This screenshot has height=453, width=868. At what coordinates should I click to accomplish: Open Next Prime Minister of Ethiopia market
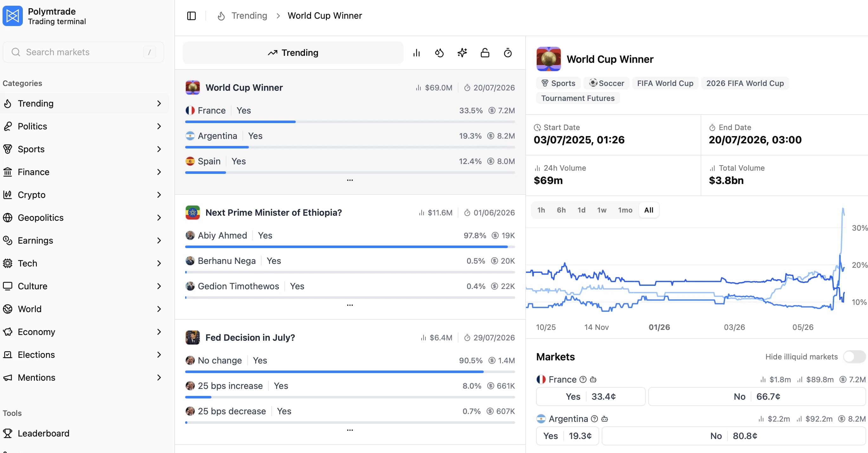[273, 213]
